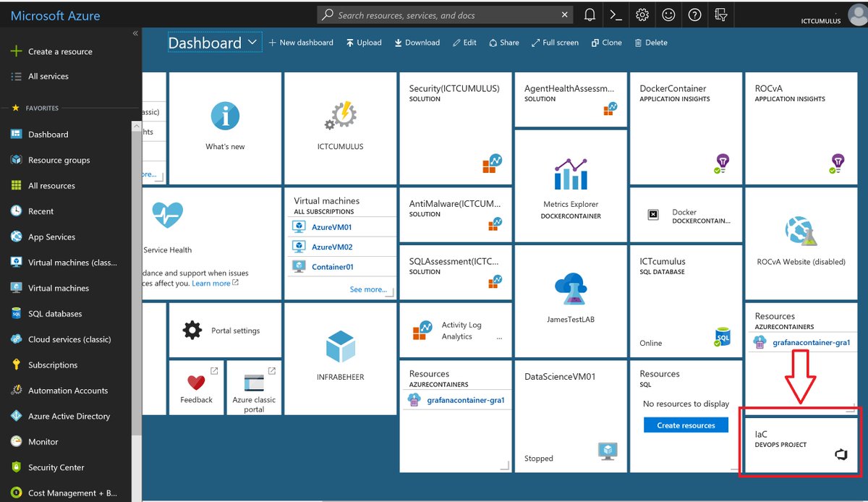Click the Cloud services (classic) icon
This screenshot has width=868, height=502.
[x=16, y=339]
